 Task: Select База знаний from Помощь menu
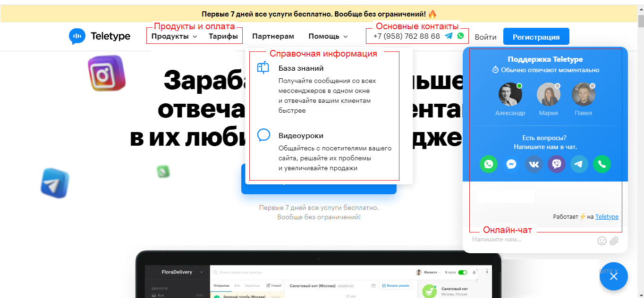301,68
